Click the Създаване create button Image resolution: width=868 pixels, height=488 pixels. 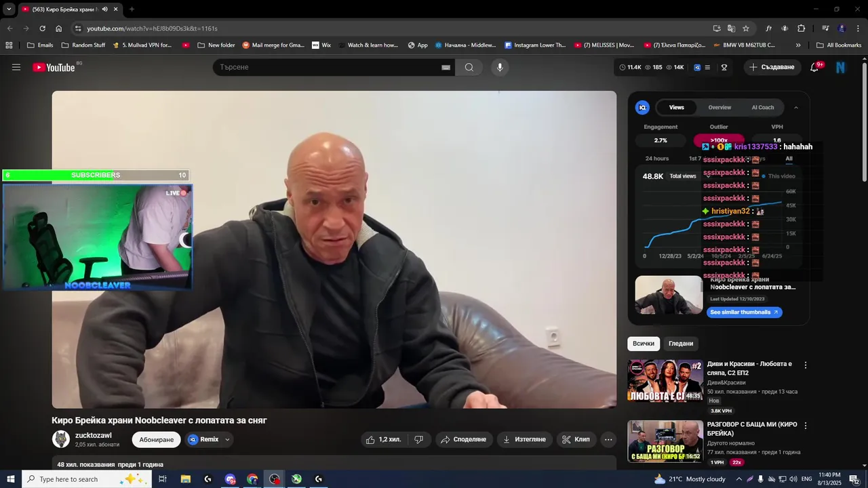772,67
